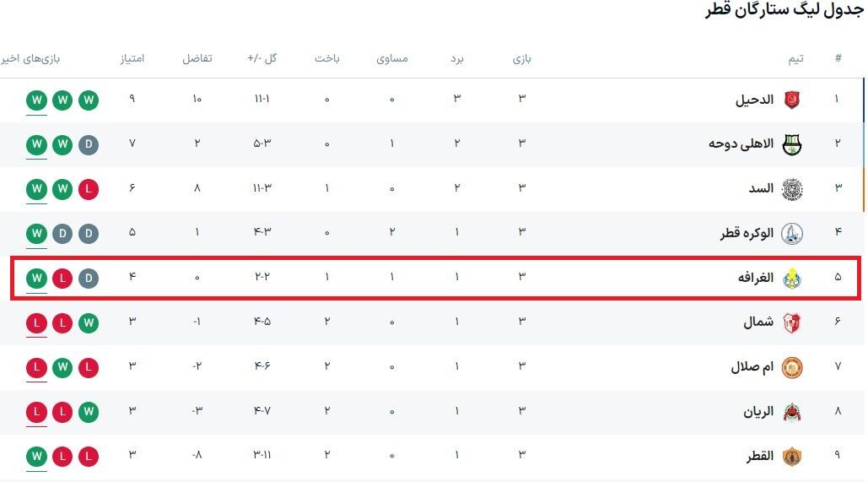
Task: Open the الغرافه team page link
Action: click(x=756, y=277)
